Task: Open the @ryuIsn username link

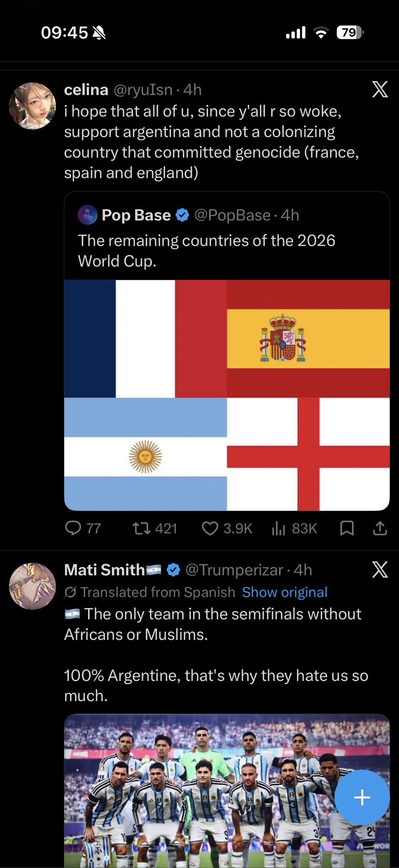Action: pyautogui.click(x=143, y=90)
